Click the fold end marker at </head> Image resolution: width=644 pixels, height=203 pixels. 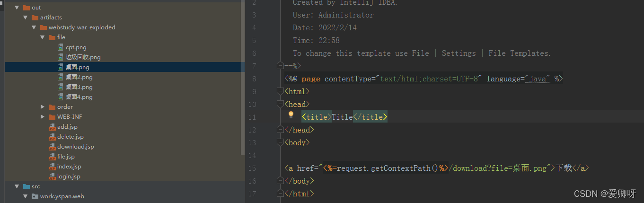pyautogui.click(x=280, y=130)
